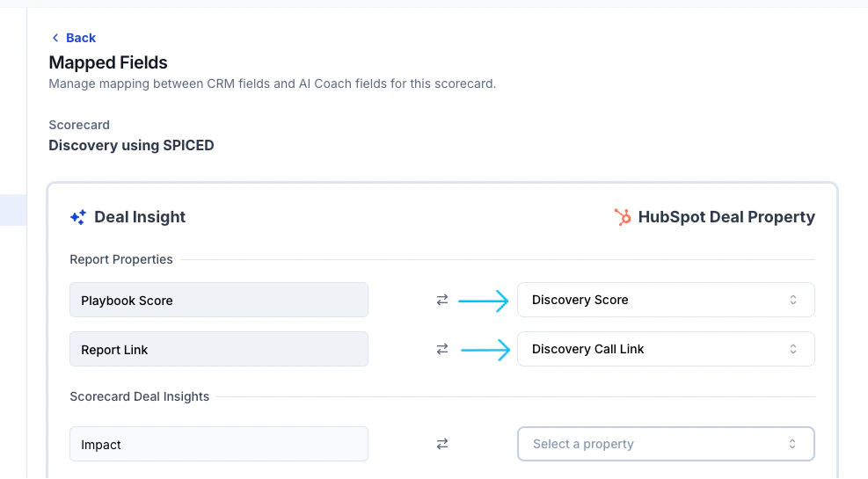This screenshot has height=479, width=868.
Task: Click the blue arrow pointing to Discovery Call Link
Action: (485, 350)
